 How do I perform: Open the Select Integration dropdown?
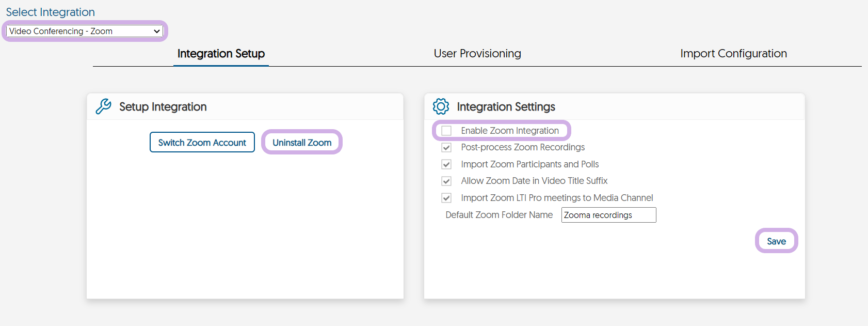coord(85,31)
